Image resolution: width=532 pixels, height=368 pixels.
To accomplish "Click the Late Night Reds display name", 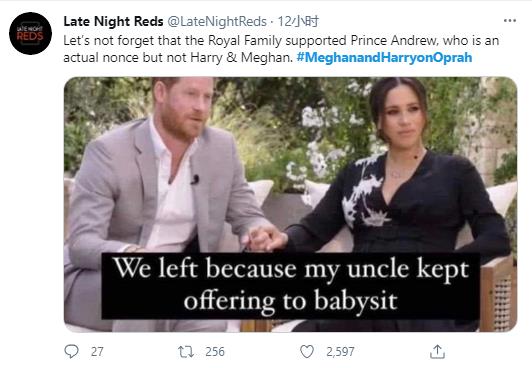I will pos(113,22).
